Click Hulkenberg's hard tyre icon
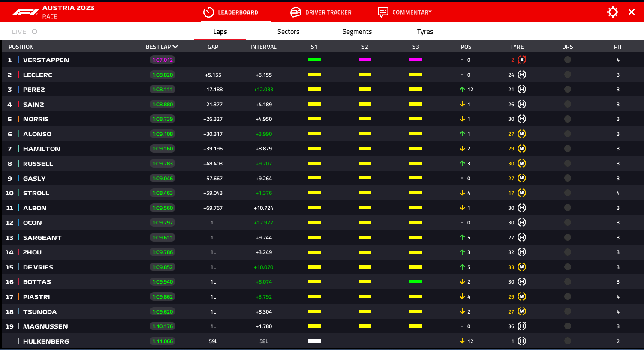This screenshot has height=350, width=644. (x=522, y=341)
